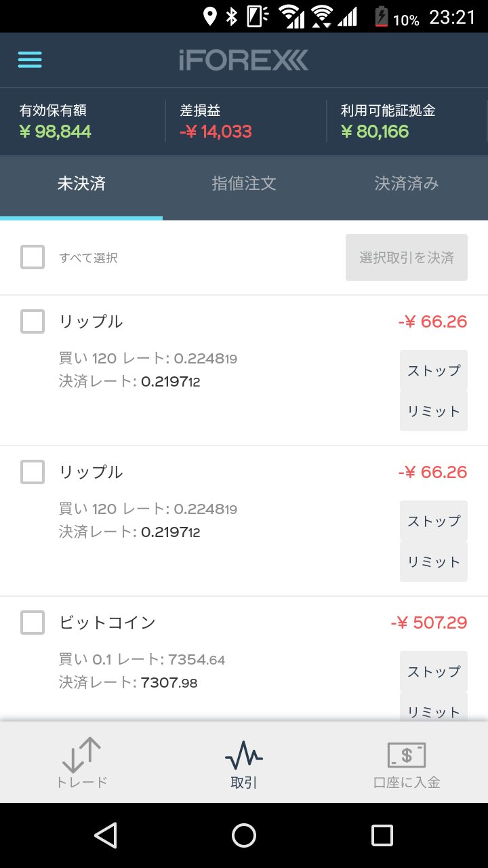Set ストップ on ビットコイン position

point(434,671)
